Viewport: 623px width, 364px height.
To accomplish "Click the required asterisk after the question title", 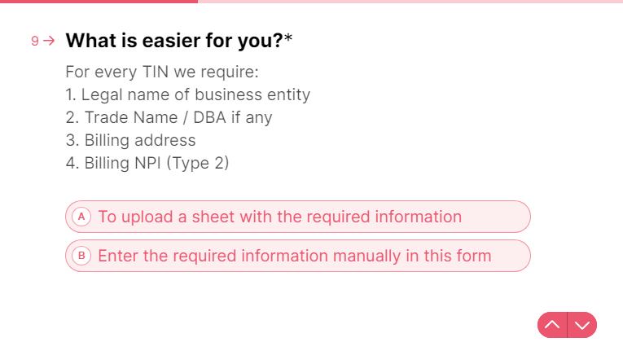I will (288, 38).
